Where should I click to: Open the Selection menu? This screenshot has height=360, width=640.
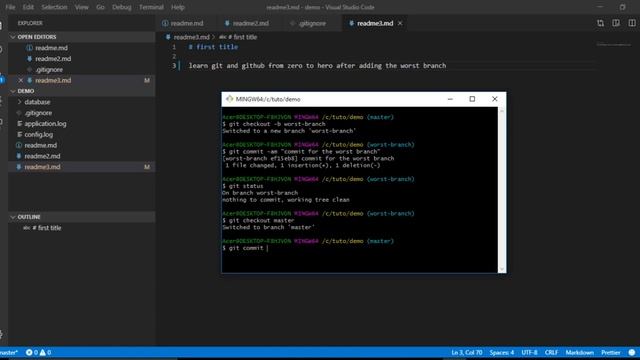click(x=54, y=7)
